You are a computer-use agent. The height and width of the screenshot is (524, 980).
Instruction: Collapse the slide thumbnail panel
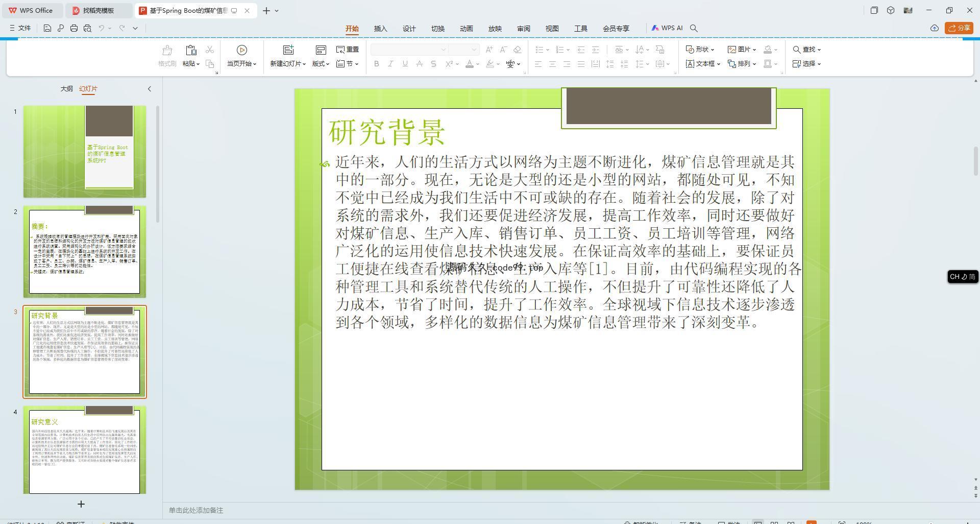(150, 89)
